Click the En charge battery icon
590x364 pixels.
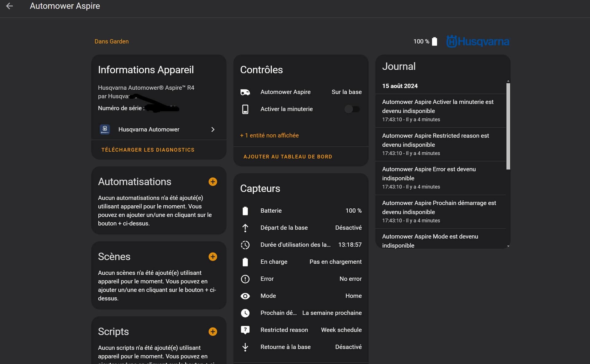click(245, 262)
